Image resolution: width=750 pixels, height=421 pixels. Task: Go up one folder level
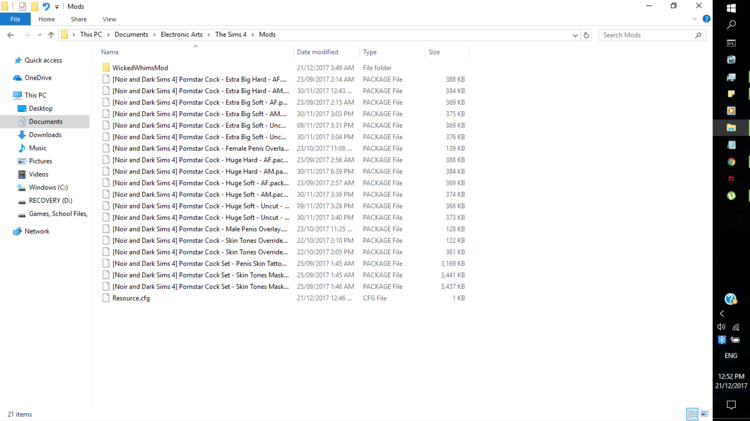(51, 35)
